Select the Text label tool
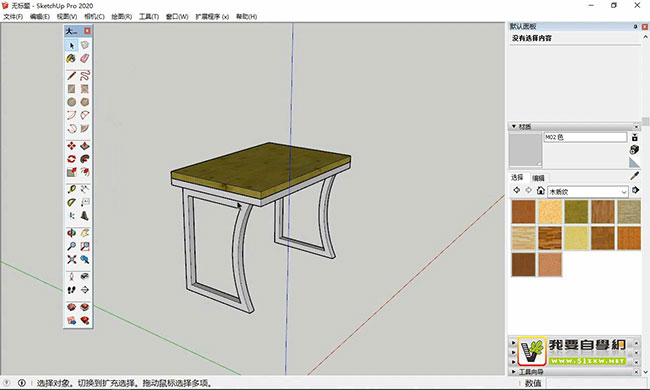Image resolution: width=650 pixels, height=390 pixels. (85, 203)
